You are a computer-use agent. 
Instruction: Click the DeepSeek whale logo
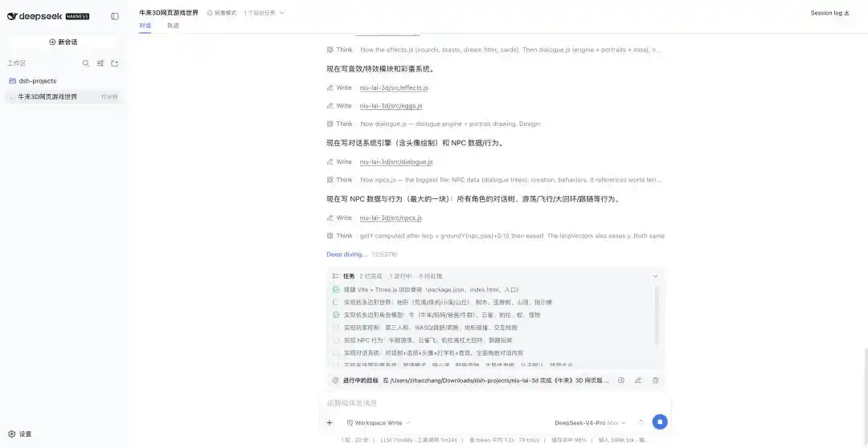pos(12,17)
